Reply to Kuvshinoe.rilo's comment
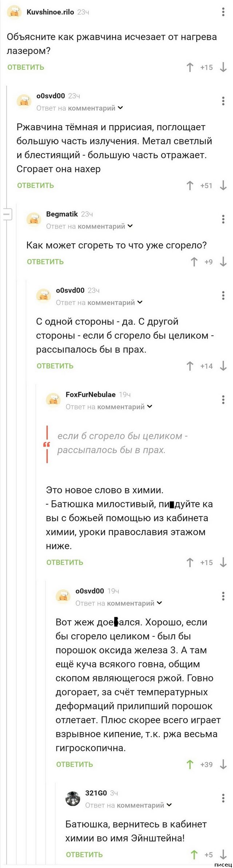The image size is (233, 868). [x=26, y=67]
